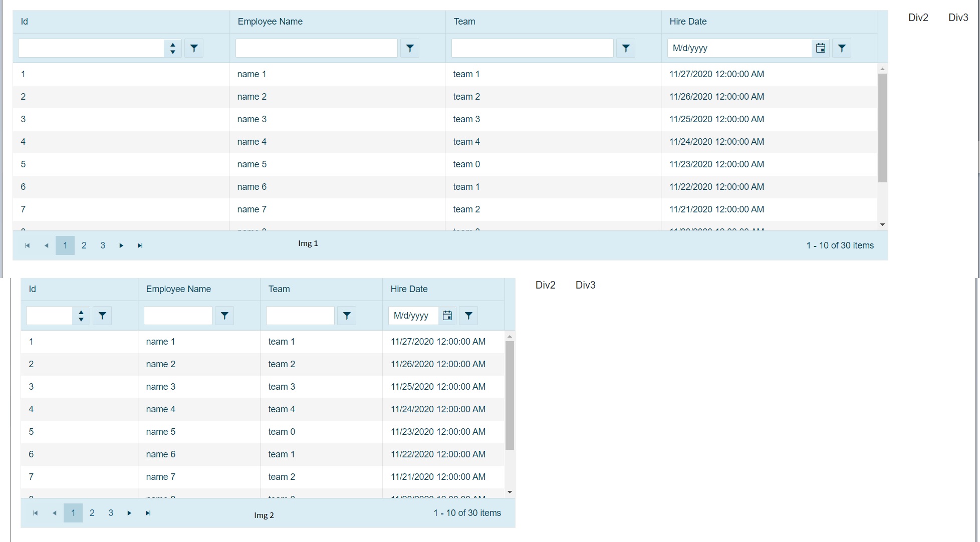Image resolution: width=980 pixels, height=542 pixels.
Task: Click top grid vertical scrollbar thumb
Action: tap(882, 128)
